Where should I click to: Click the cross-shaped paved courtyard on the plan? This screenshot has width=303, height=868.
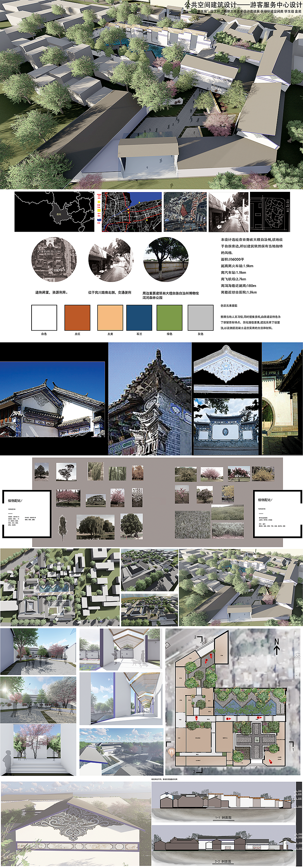point(256,740)
